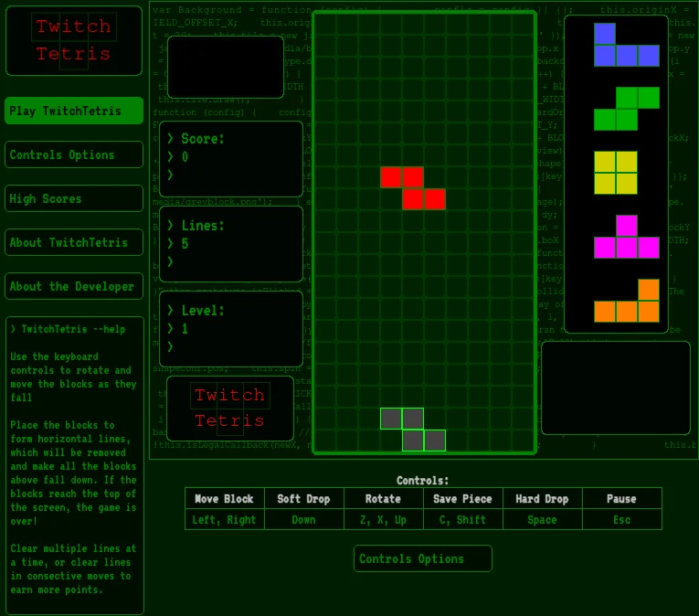
Task: Click the empty black panel below the piece queue
Action: [x=616, y=388]
